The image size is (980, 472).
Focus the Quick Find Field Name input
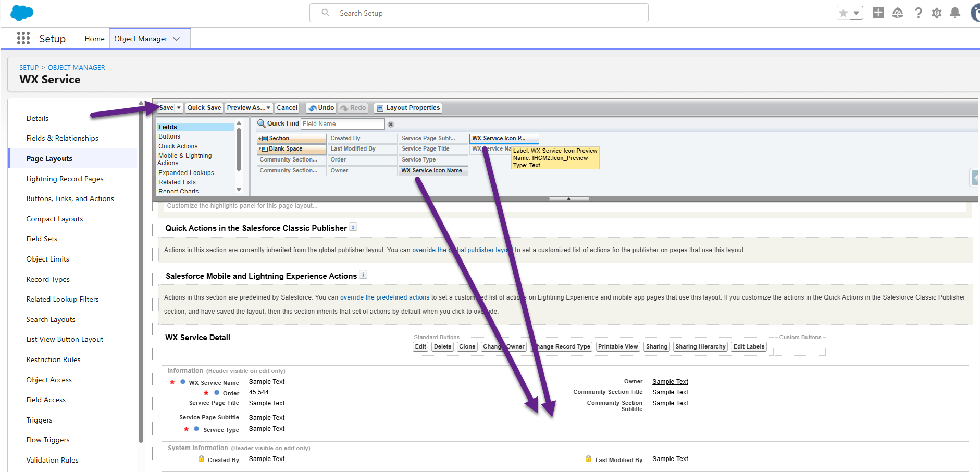(x=343, y=124)
